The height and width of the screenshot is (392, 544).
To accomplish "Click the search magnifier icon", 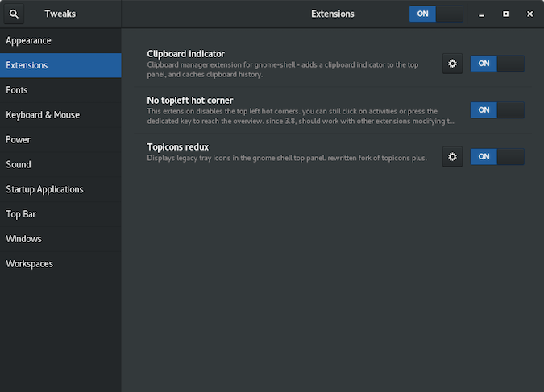I will (x=15, y=14).
